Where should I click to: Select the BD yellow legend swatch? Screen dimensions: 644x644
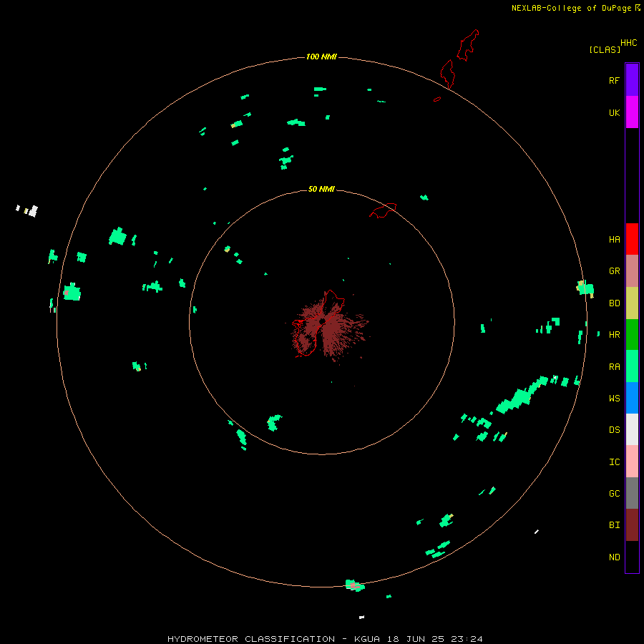[x=632, y=303]
